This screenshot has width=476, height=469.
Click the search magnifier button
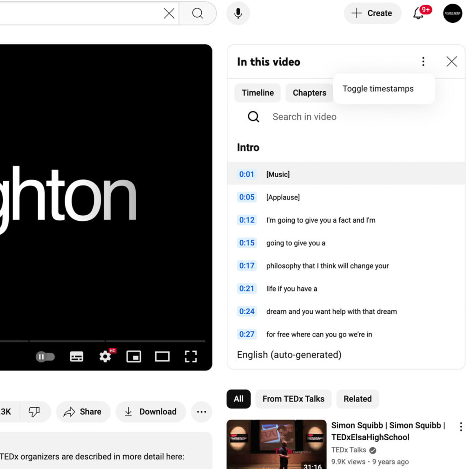(x=197, y=13)
